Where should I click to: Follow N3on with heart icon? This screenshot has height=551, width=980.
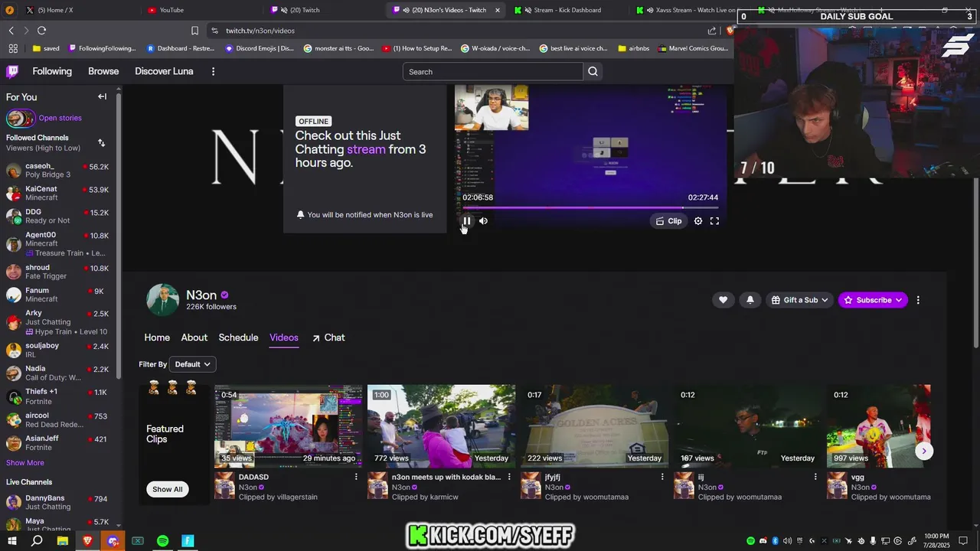point(723,300)
